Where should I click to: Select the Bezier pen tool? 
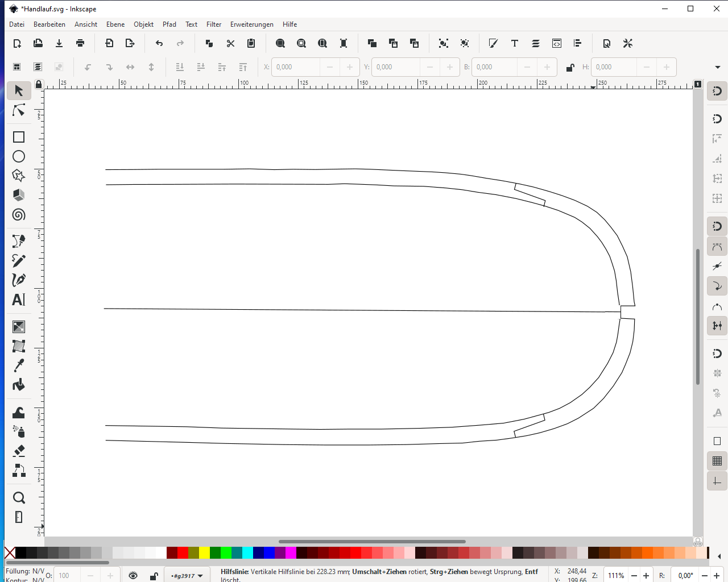coord(19,280)
